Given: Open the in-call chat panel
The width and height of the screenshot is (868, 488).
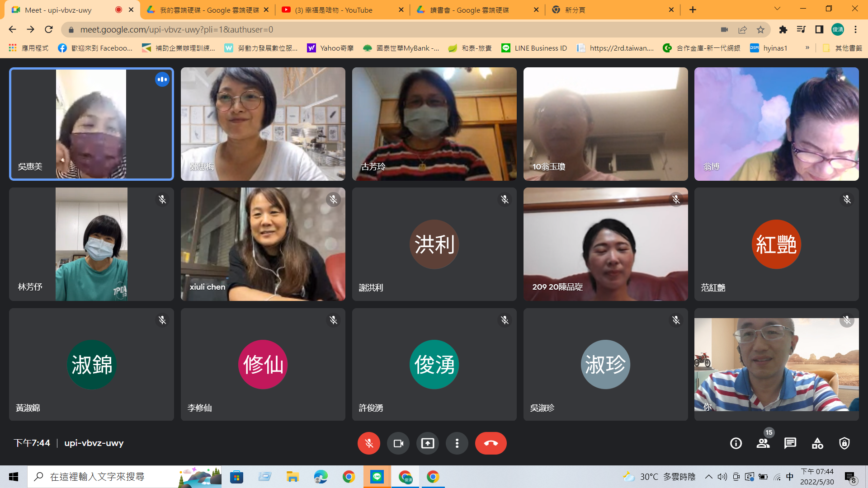Looking at the screenshot, I should (790, 443).
